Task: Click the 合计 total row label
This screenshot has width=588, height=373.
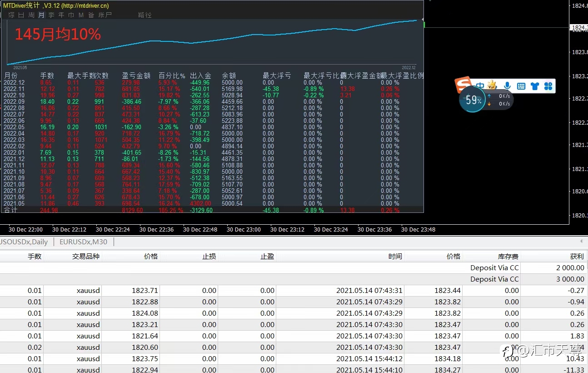Action: (10, 210)
